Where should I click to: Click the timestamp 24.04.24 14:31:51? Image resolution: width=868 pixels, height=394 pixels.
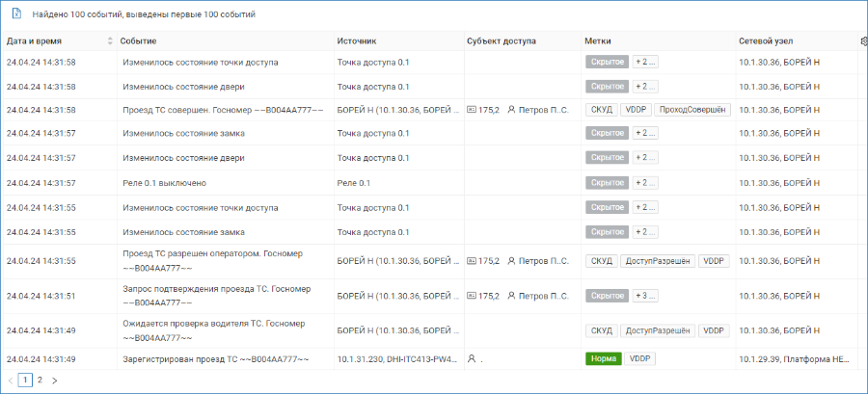tap(41, 296)
